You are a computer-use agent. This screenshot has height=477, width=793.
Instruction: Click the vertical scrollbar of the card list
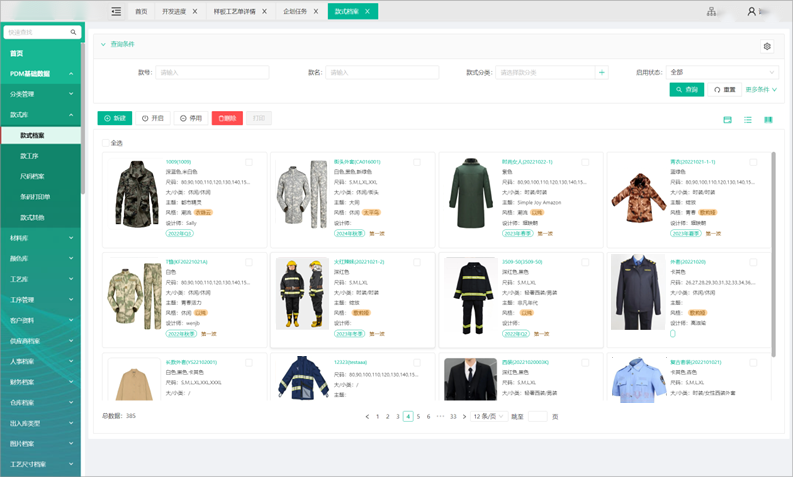[x=773, y=250]
